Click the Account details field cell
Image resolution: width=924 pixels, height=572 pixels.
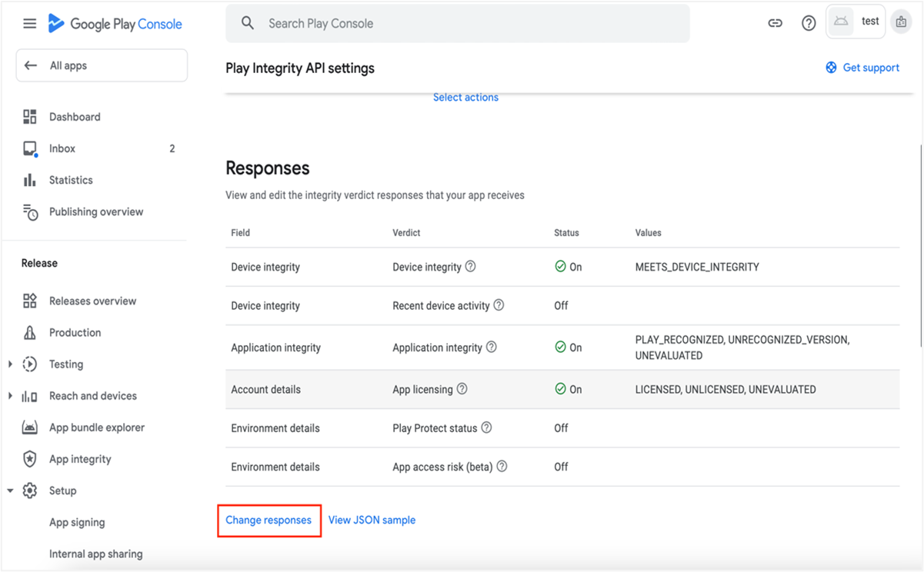click(x=265, y=389)
